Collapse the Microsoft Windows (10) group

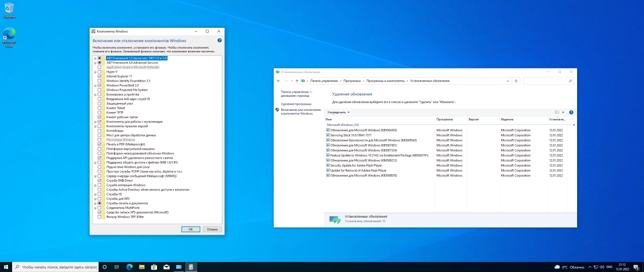(574, 124)
